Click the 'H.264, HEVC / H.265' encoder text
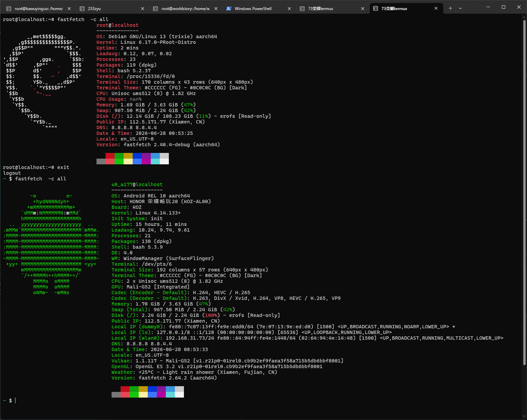Viewport: 527px width, 420px height. pos(221,292)
